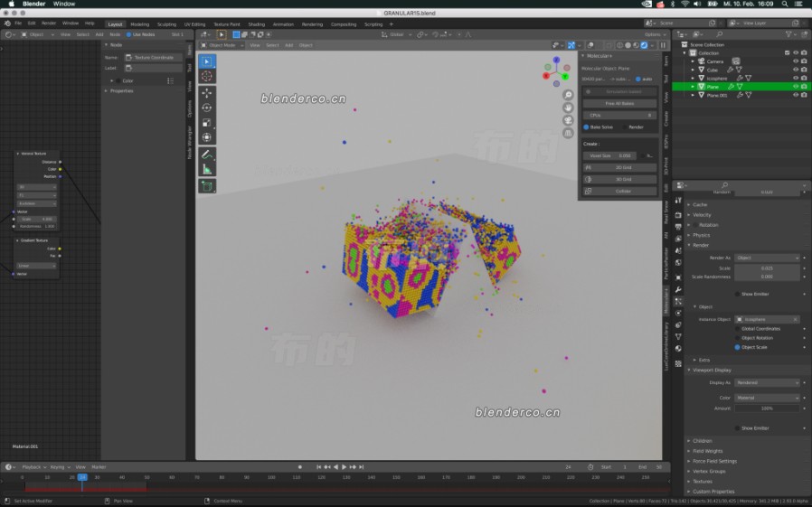Image resolution: width=812 pixels, height=507 pixels.
Task: Hide the Icosphere object in outliner
Action: [796, 78]
